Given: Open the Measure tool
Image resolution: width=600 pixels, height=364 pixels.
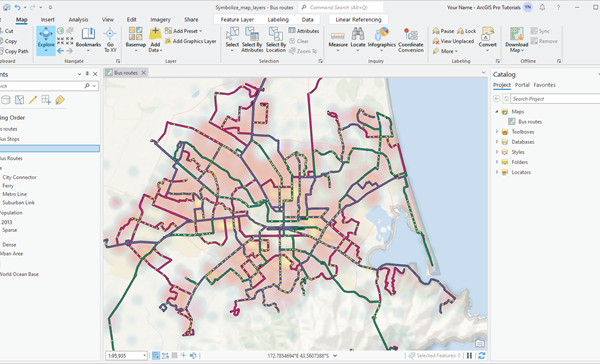Looking at the screenshot, I should click(338, 40).
